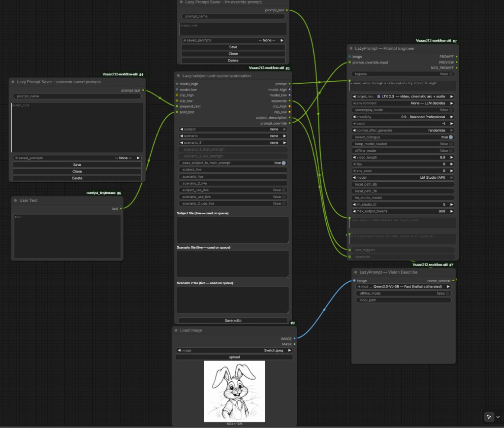Toggle offline_mode in Prompt Engineer node
This screenshot has width=504, height=428.
tap(451, 151)
